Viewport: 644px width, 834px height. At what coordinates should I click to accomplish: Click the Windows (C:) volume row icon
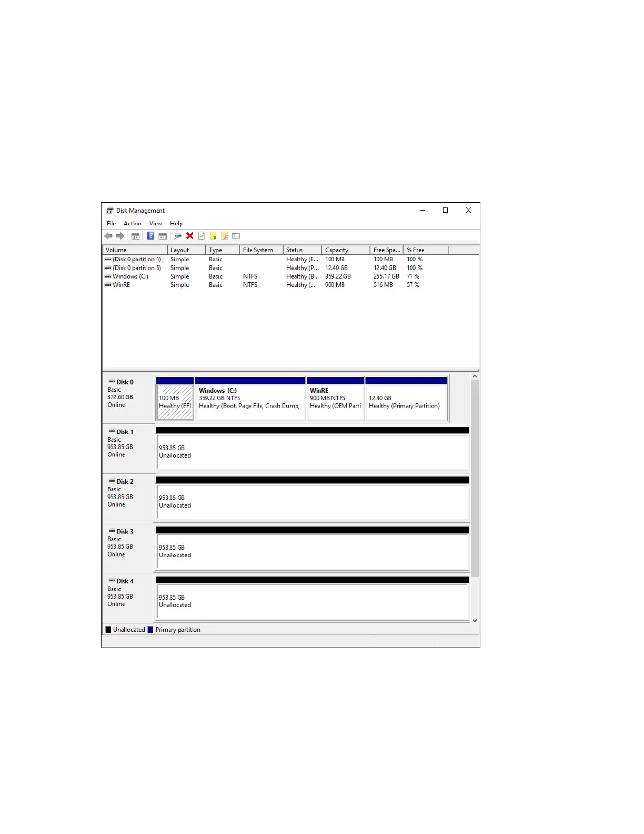pyautogui.click(x=108, y=276)
